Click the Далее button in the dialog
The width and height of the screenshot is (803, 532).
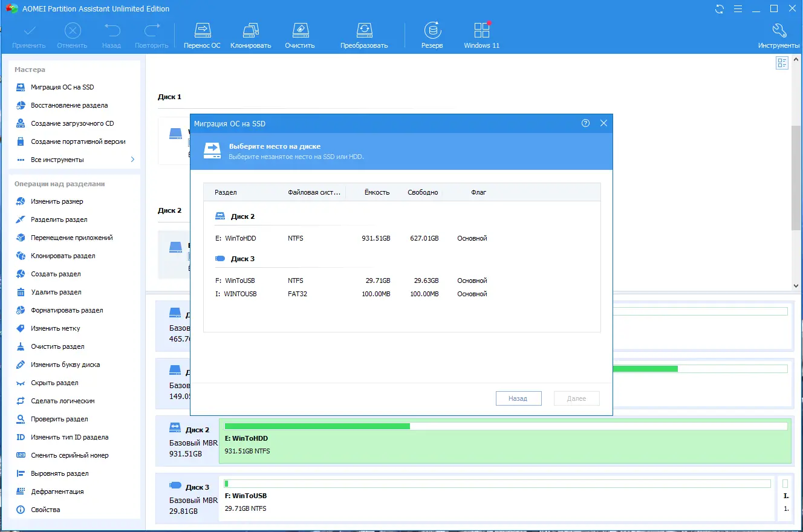577,398
